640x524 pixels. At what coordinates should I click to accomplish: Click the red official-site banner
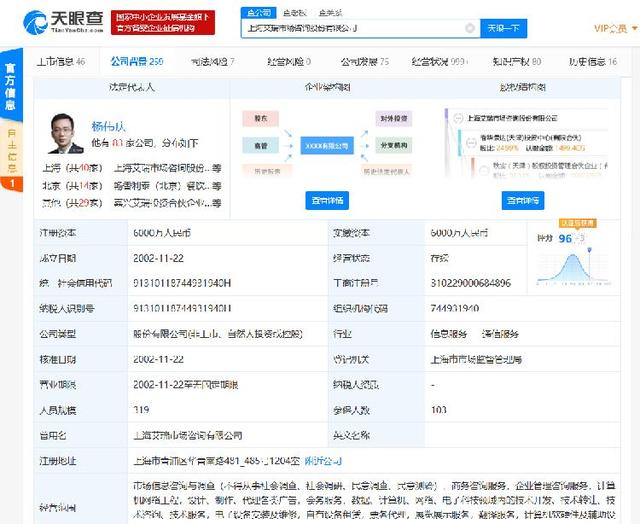[x=162, y=22]
